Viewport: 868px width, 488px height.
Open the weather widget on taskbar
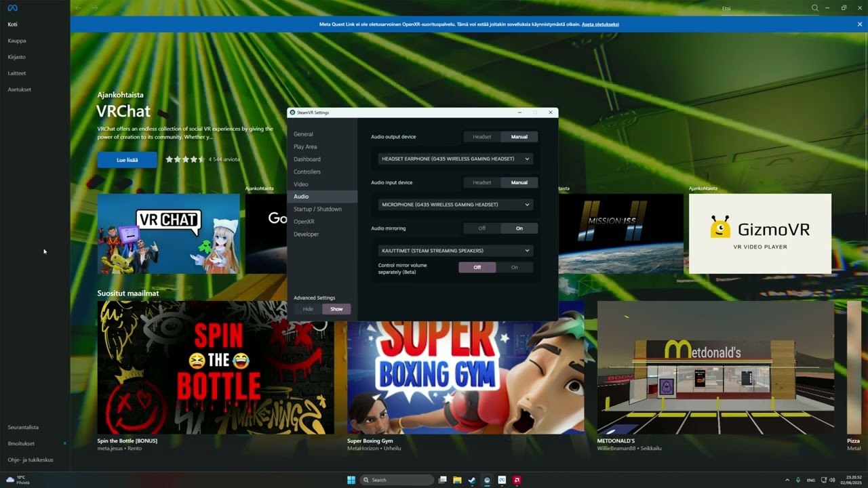point(18,480)
